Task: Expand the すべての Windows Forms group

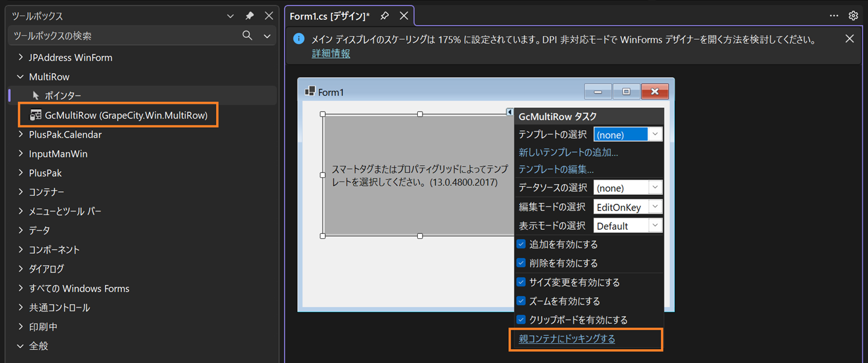Action: click(x=21, y=288)
